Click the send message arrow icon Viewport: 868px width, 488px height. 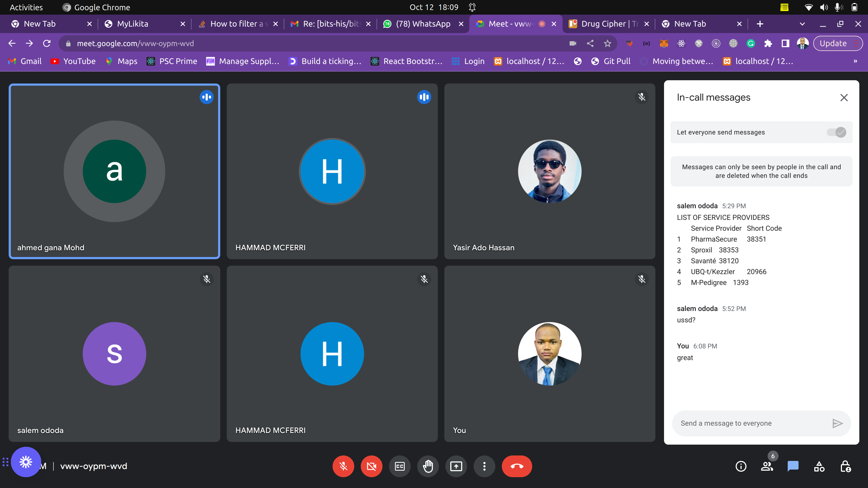click(x=837, y=423)
